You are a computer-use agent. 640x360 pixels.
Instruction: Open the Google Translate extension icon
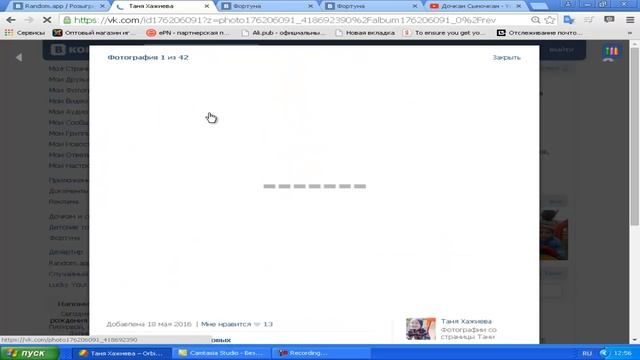click(569, 20)
